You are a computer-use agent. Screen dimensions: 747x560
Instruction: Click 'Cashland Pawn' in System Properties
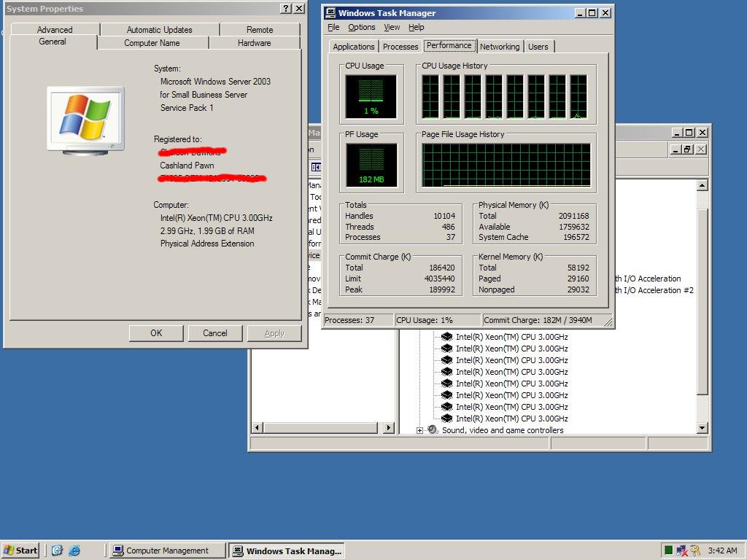[x=187, y=166]
